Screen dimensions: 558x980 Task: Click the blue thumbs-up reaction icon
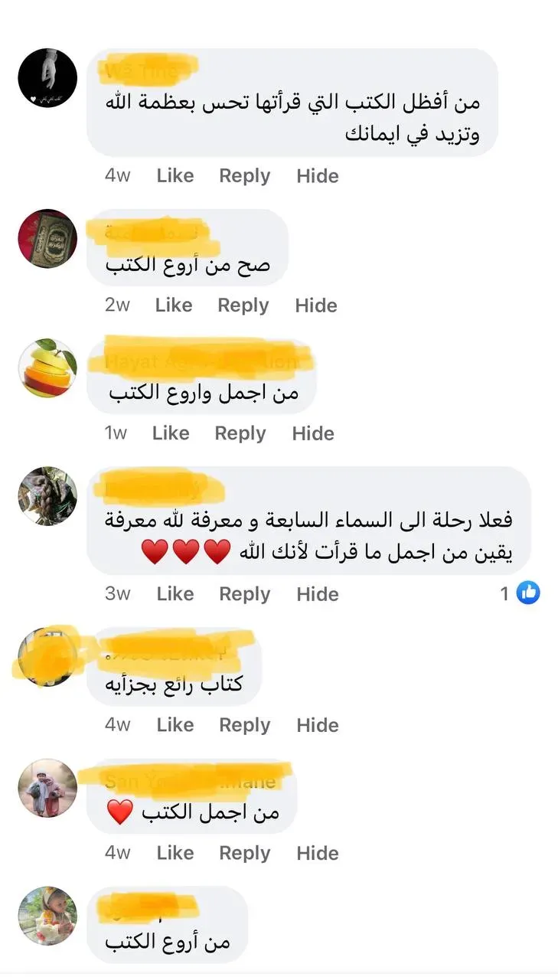pos(528,593)
